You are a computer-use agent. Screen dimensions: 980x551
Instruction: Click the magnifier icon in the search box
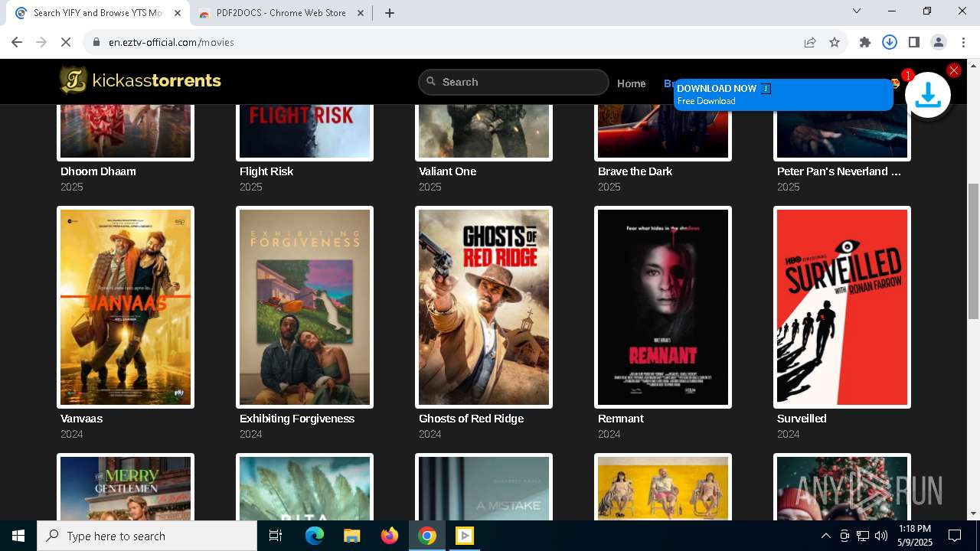[431, 82]
